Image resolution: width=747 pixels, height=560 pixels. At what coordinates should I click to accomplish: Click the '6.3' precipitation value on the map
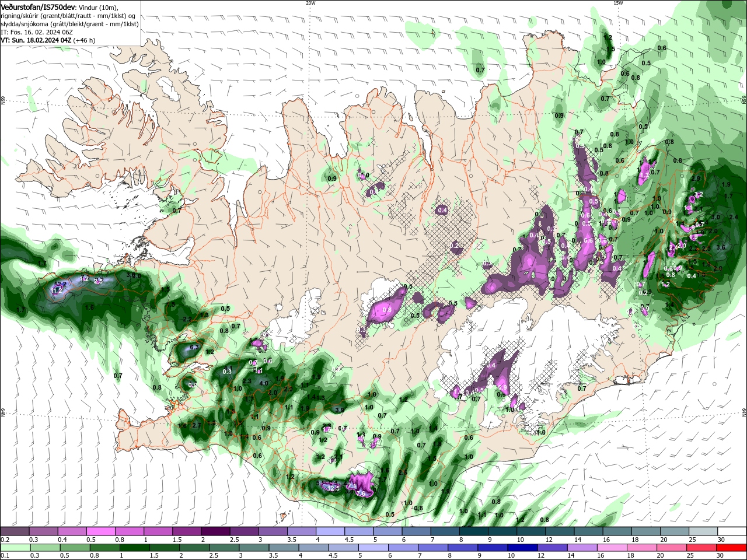(194, 348)
